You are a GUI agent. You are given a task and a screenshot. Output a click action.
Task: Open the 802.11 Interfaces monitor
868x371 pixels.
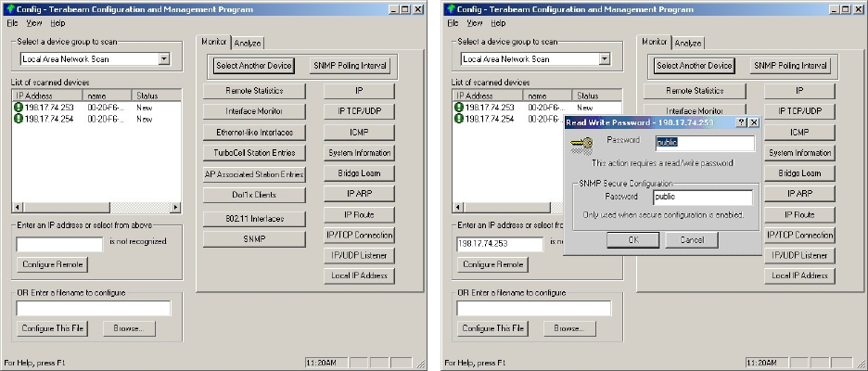click(x=254, y=219)
